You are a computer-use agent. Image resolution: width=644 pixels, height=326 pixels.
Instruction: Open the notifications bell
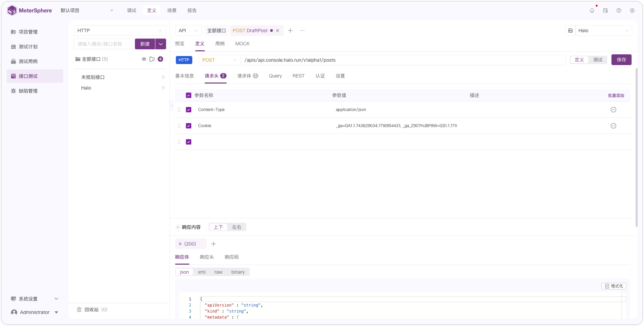click(x=592, y=11)
